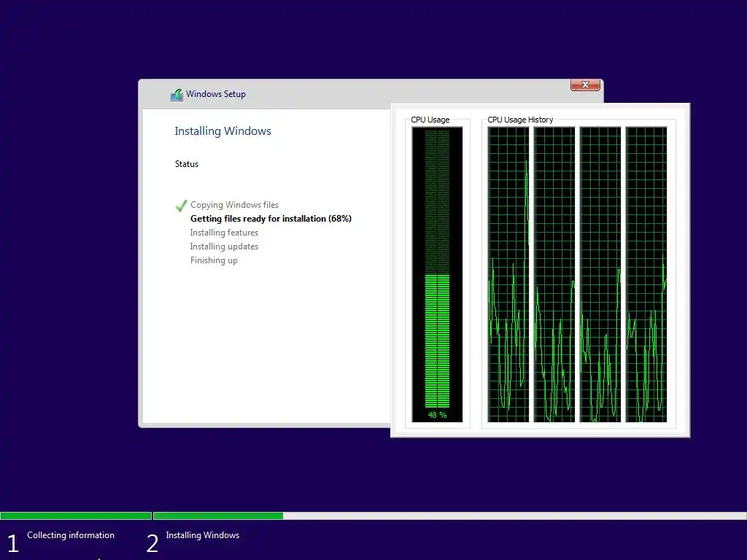Click the first CPU usage history graph
The width and height of the screenshot is (747, 560).
pyautogui.click(x=508, y=274)
